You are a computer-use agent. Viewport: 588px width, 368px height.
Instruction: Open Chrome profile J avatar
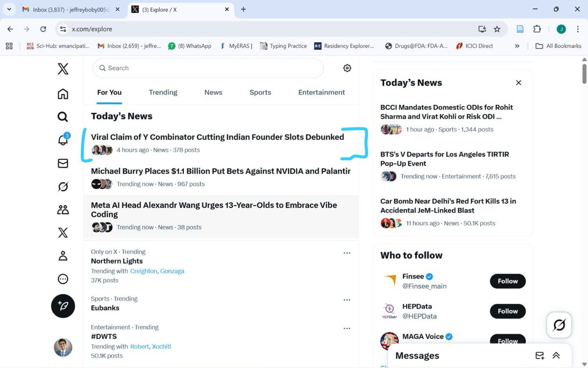coord(561,29)
